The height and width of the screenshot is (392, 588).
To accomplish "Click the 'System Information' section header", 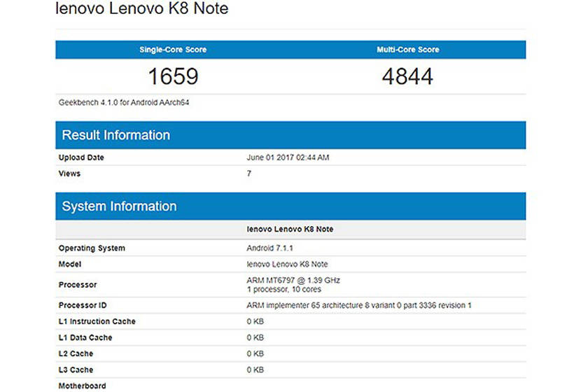I will click(290, 206).
